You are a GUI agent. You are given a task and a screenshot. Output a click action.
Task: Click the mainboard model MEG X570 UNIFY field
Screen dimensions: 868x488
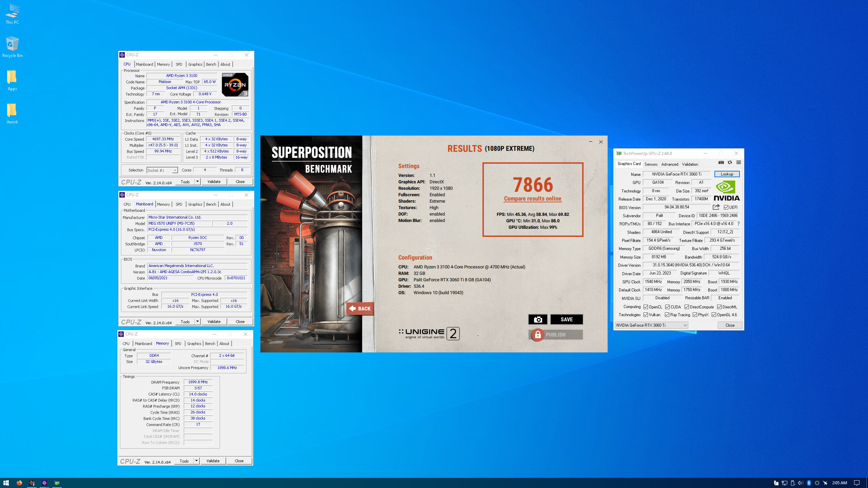179,223
